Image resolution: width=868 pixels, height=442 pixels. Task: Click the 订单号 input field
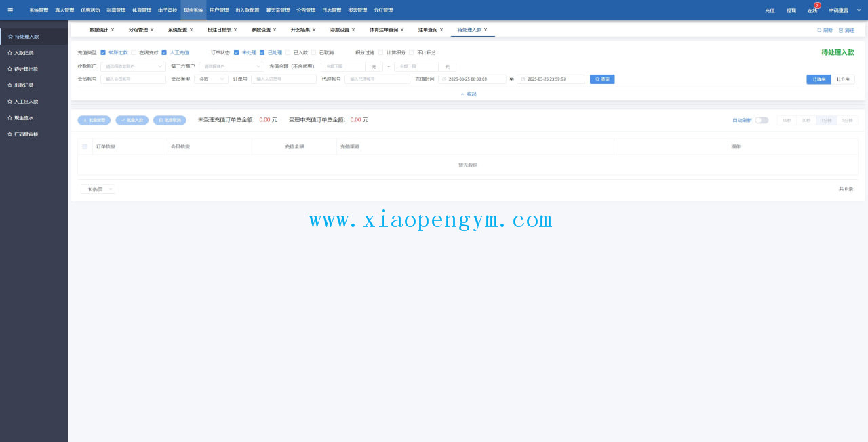point(283,79)
